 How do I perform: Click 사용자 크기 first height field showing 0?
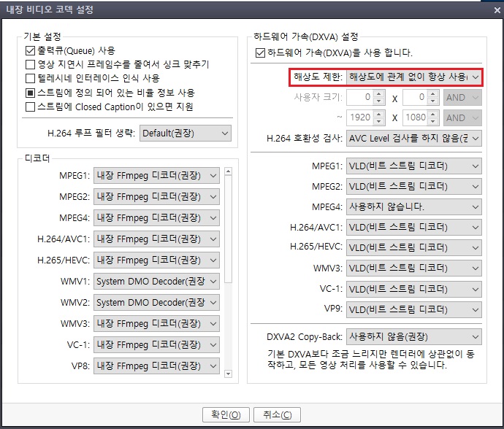(x=416, y=97)
